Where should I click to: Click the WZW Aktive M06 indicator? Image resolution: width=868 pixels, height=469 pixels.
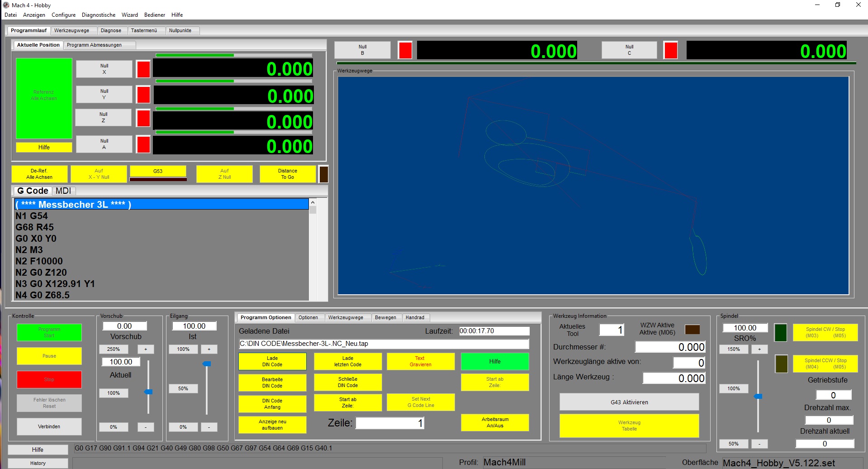(692, 330)
